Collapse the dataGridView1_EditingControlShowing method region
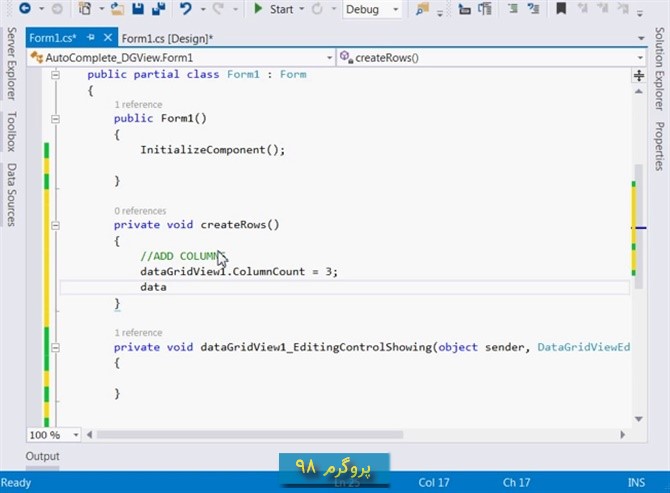This screenshot has height=493, width=670. click(55, 347)
